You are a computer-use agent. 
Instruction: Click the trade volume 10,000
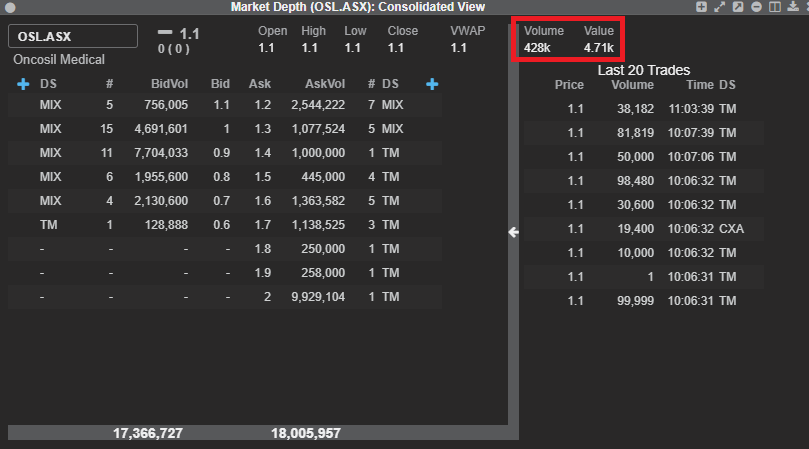pyautogui.click(x=635, y=253)
